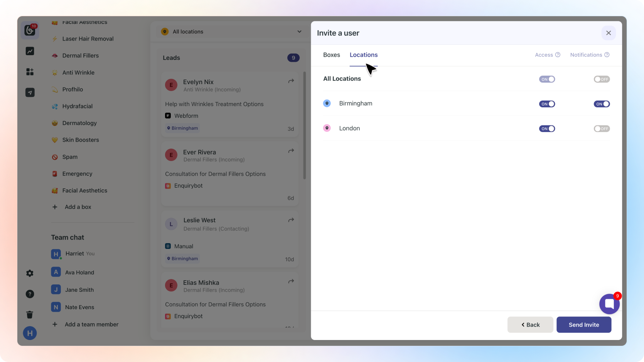Open the Dermal Fillers box
Viewport: 644px width, 362px height.
click(x=81, y=56)
